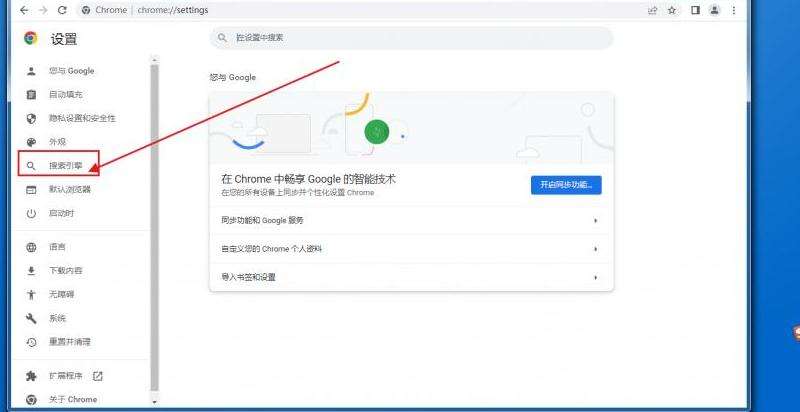Click the sidebar scrollbar up arrow
The image size is (800, 412).
[155, 60]
